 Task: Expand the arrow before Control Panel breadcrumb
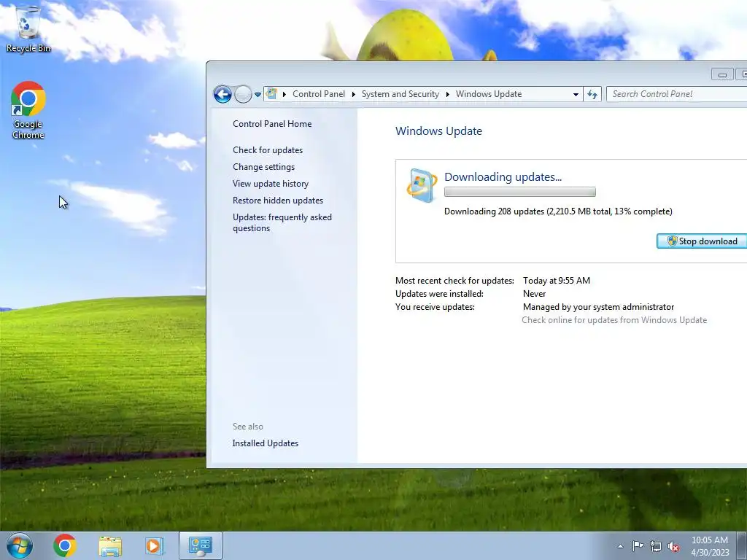(x=285, y=94)
